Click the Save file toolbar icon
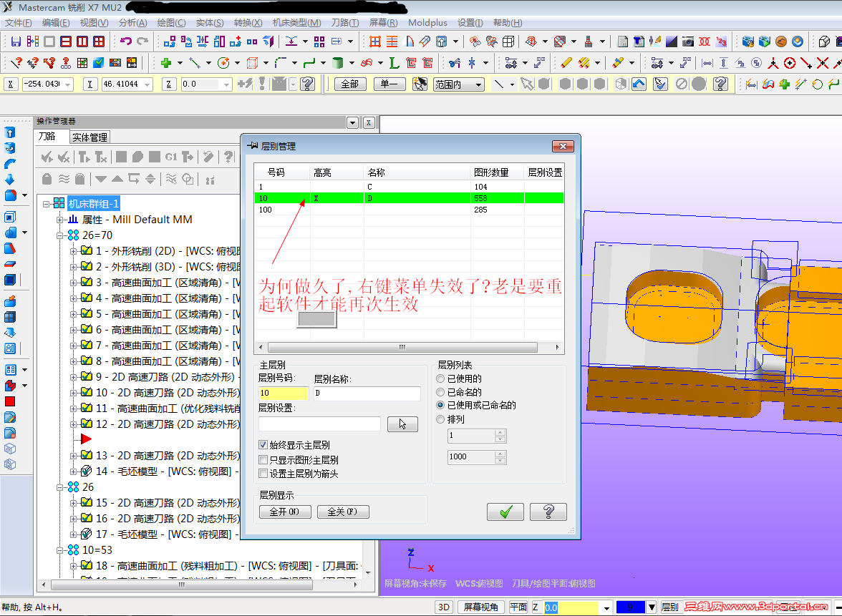Image resolution: width=842 pixels, height=616 pixels. pyautogui.click(x=16, y=41)
